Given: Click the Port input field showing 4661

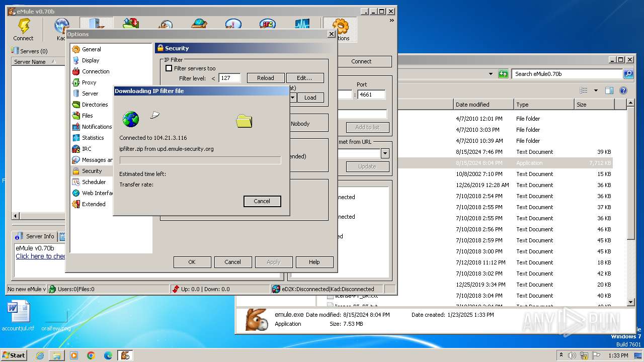Looking at the screenshot, I should tap(372, 95).
